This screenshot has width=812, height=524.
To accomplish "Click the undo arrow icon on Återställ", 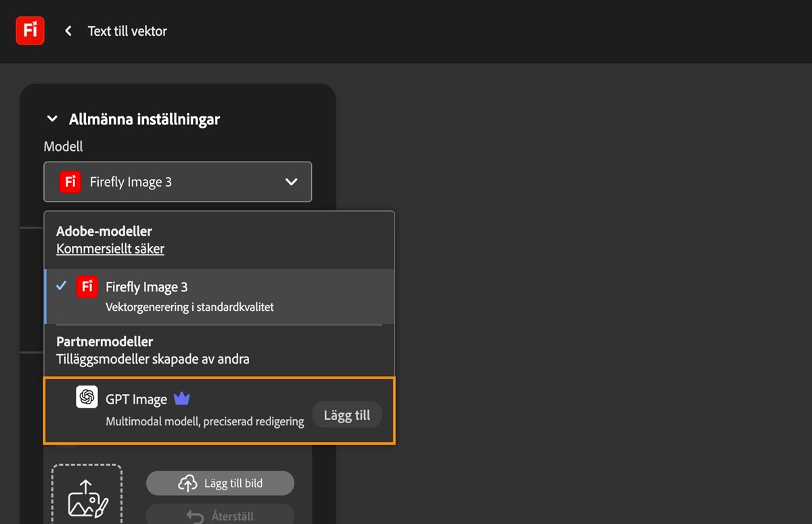I will coord(195,515).
